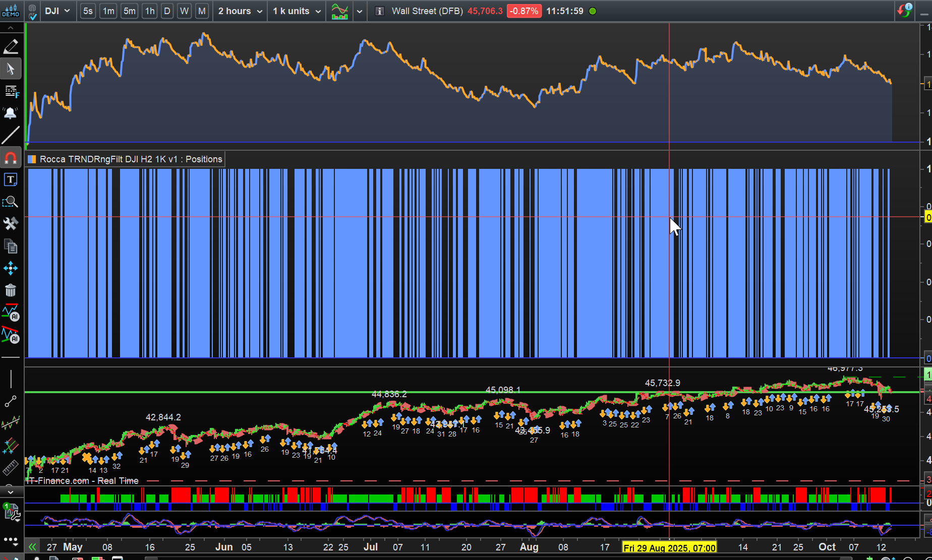
Task: Select the diagonal line drawing tool
Action: click(x=11, y=135)
